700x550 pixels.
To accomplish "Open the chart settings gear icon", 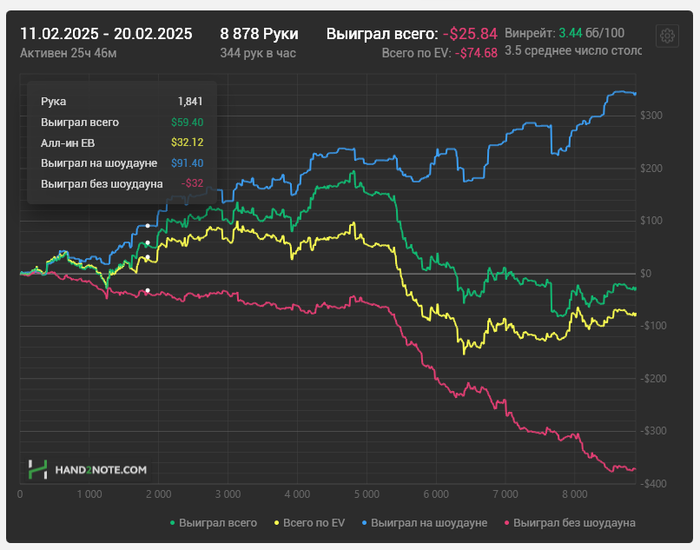I will pyautogui.click(x=667, y=36).
